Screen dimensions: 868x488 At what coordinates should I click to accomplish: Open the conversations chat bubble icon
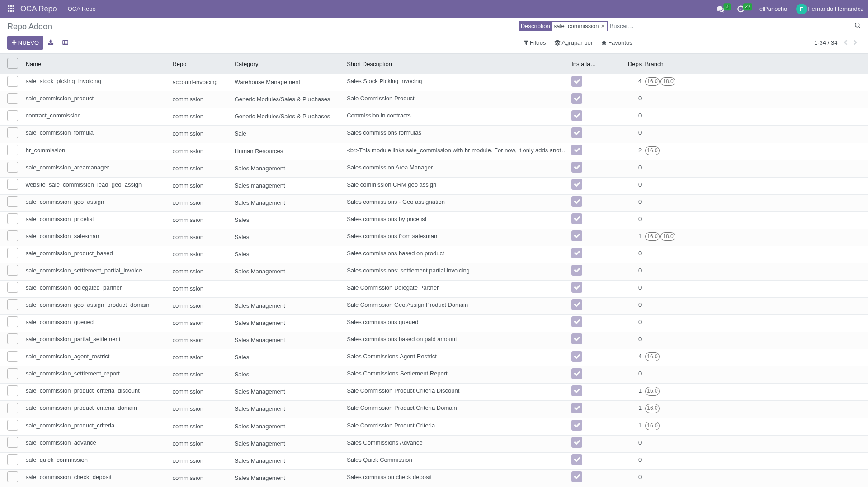point(720,9)
